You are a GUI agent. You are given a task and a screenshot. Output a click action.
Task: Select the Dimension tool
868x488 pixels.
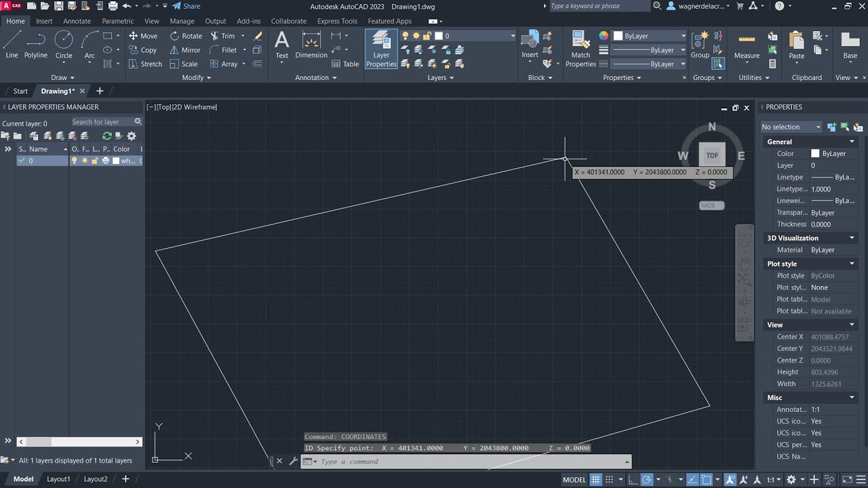pyautogui.click(x=311, y=45)
